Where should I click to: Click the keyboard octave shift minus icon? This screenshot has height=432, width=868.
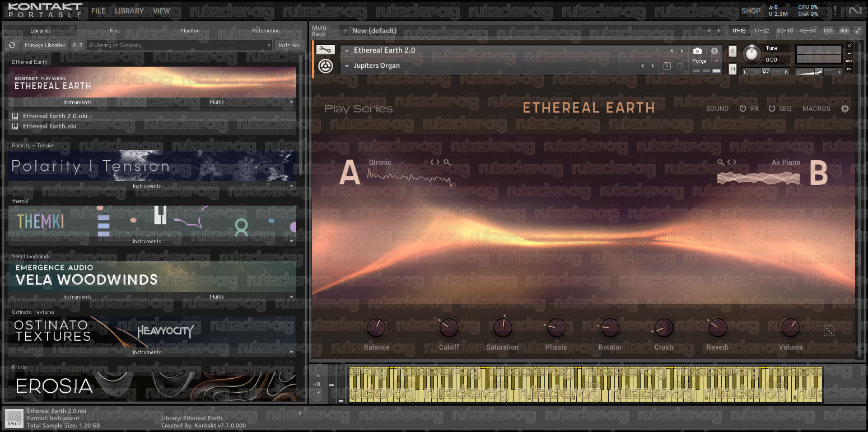point(331,384)
